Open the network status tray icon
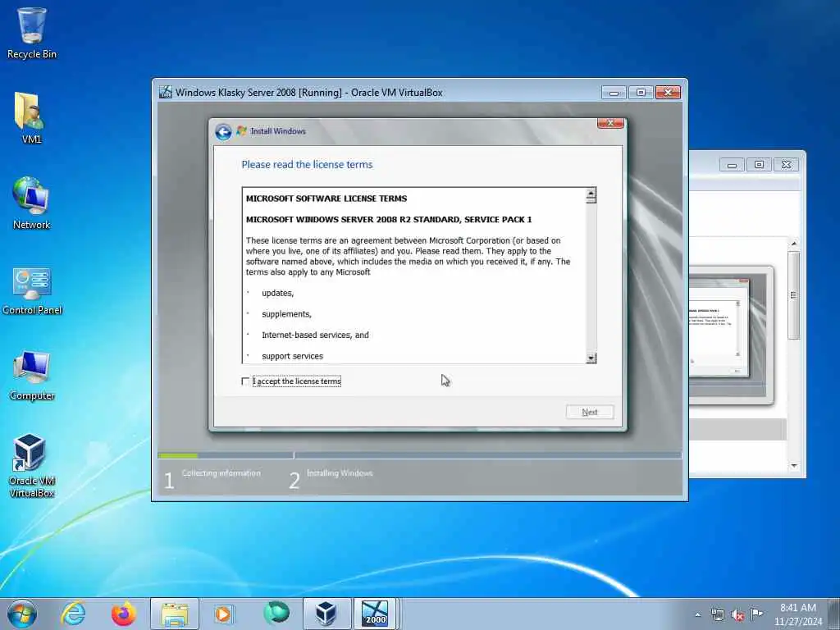Viewport: 840px width, 630px height. 717,614
